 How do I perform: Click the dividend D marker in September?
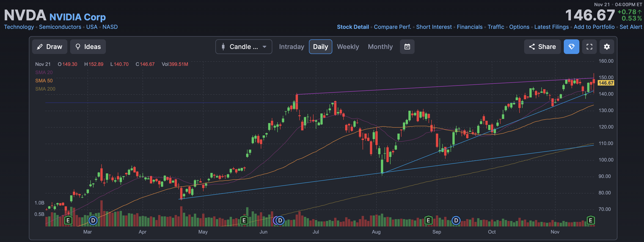tap(456, 220)
